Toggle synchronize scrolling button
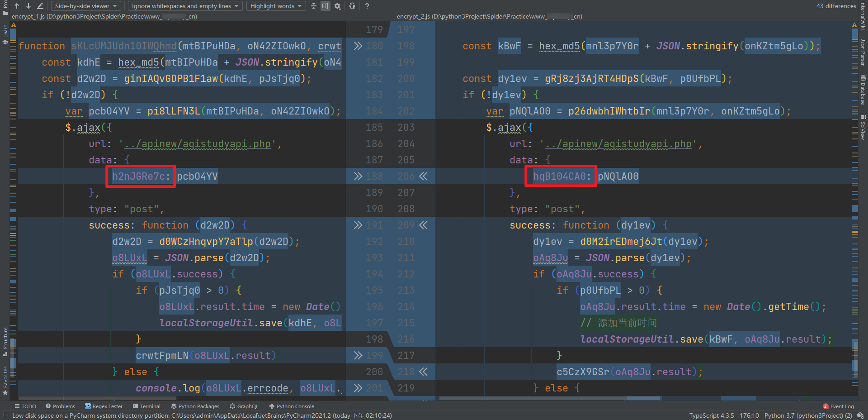The image size is (868, 420). (x=325, y=6)
